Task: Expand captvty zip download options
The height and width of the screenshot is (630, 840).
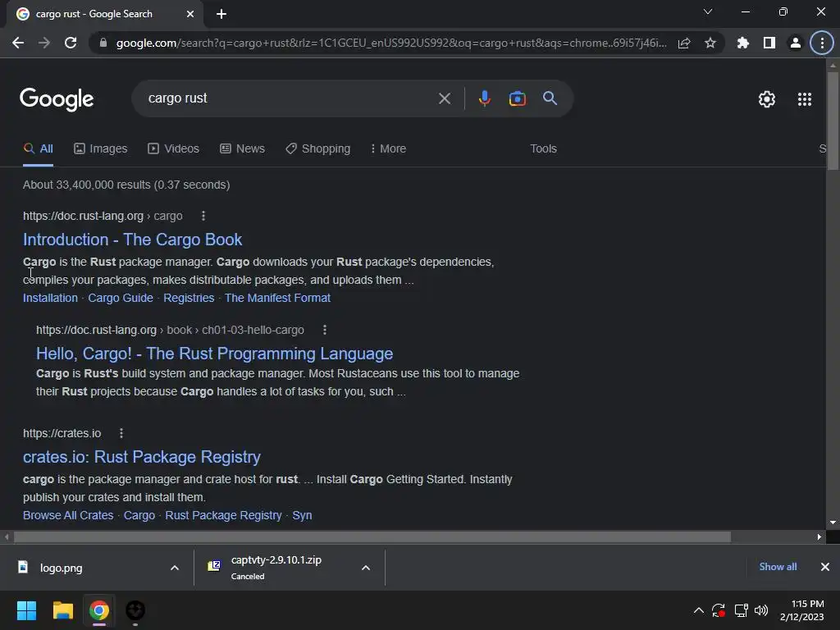Action: click(366, 568)
